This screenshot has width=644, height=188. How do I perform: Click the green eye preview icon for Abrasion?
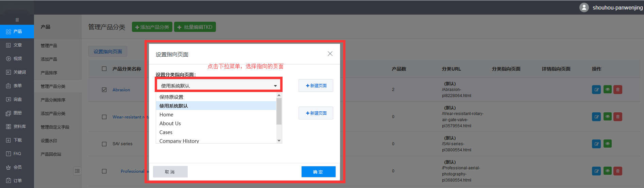point(607,90)
